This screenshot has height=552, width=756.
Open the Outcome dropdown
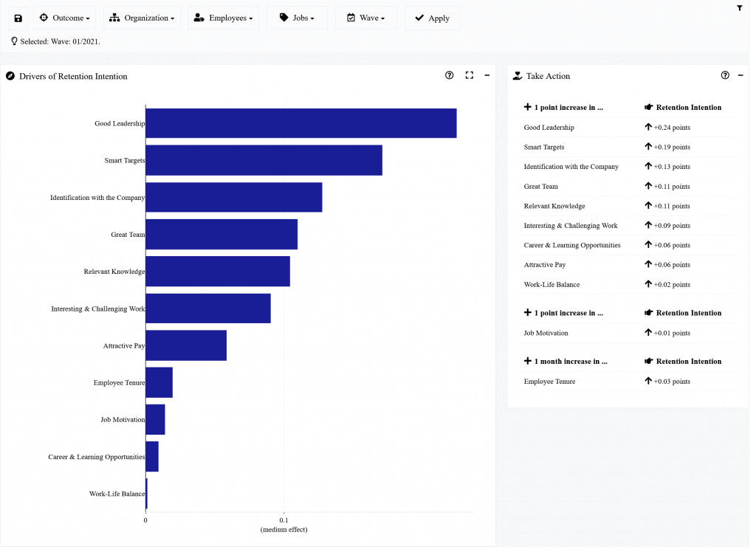64,18
